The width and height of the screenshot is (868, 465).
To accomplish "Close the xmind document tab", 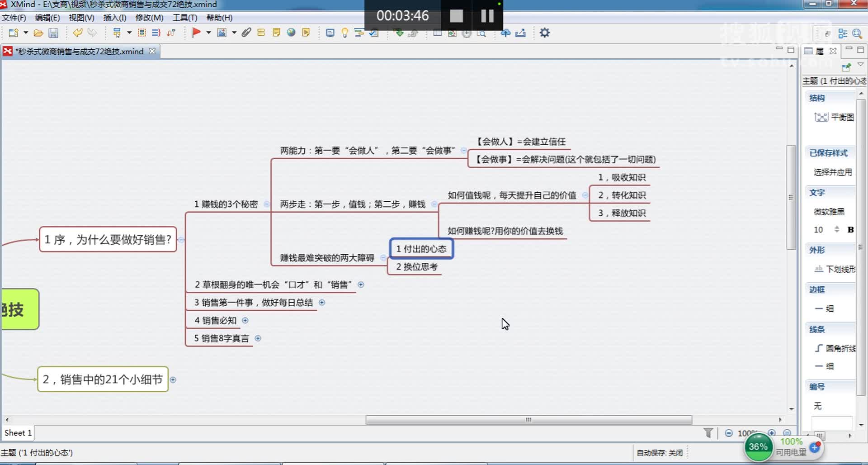I will (152, 51).
